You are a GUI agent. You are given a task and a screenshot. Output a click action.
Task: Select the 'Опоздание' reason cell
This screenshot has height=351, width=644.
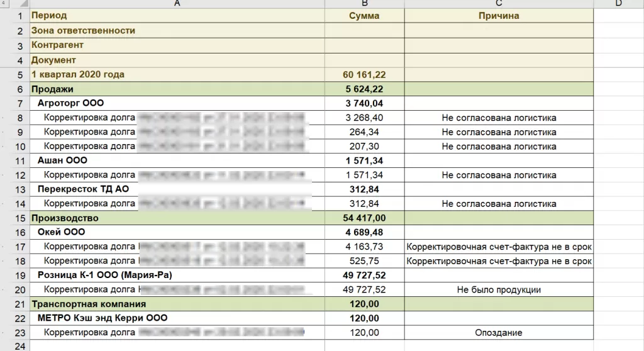[x=499, y=333]
